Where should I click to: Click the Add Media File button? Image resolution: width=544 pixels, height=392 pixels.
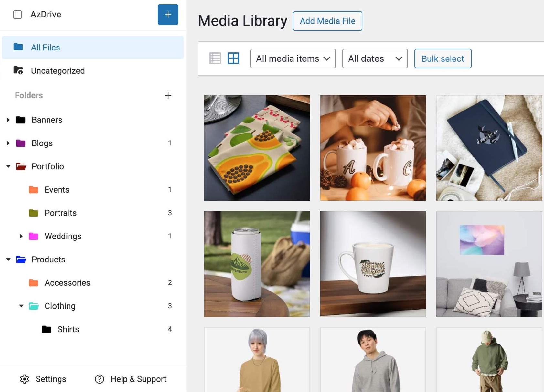point(327,21)
